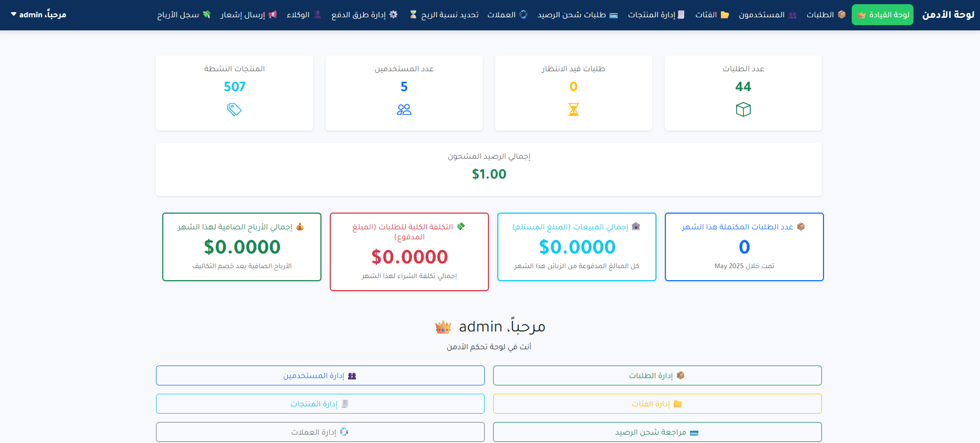Click the gear icon for إدارة طرق الدفع
The image size is (980, 443).
[394, 15]
